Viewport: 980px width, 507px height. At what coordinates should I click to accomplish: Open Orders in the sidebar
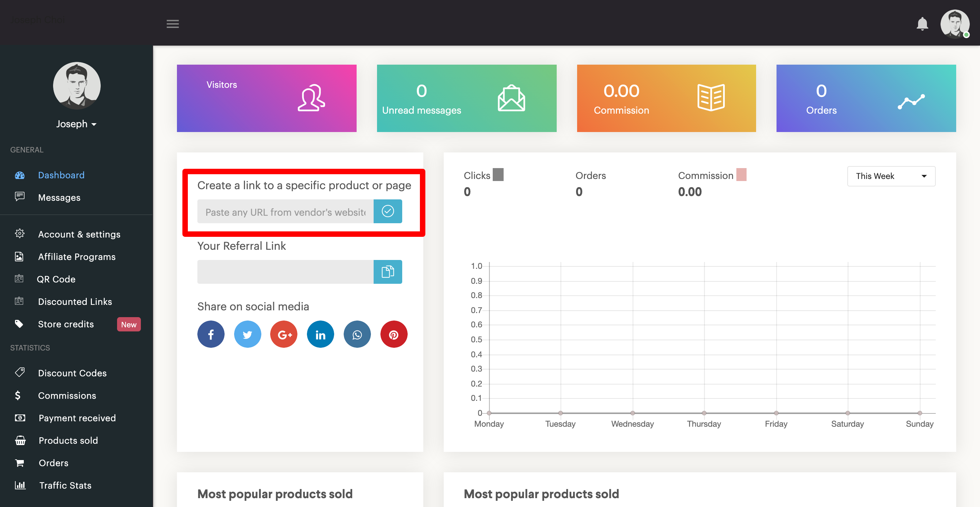[x=54, y=463]
